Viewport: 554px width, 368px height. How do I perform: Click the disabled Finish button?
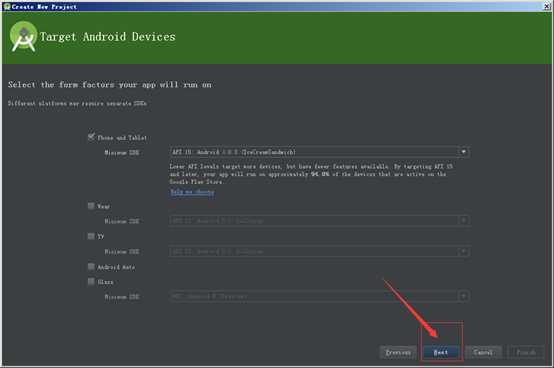coord(526,352)
